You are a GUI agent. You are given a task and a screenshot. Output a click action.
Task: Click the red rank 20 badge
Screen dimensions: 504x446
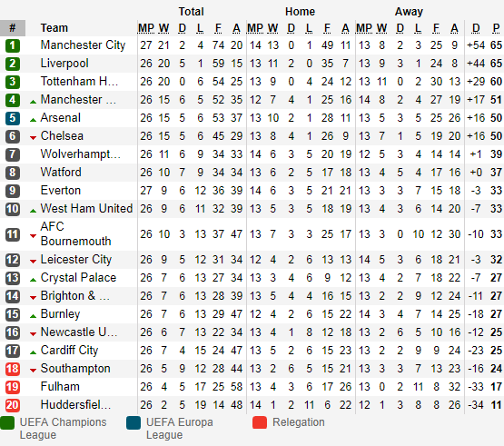pos(13,405)
